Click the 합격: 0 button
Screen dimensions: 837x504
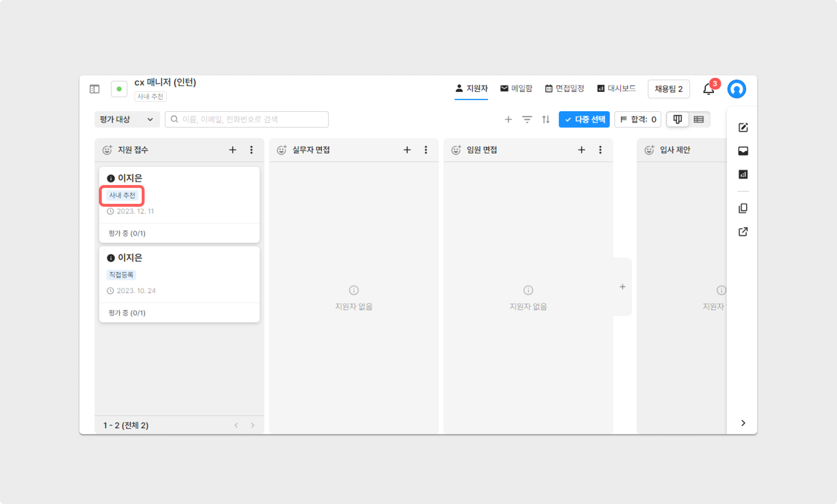pos(638,119)
